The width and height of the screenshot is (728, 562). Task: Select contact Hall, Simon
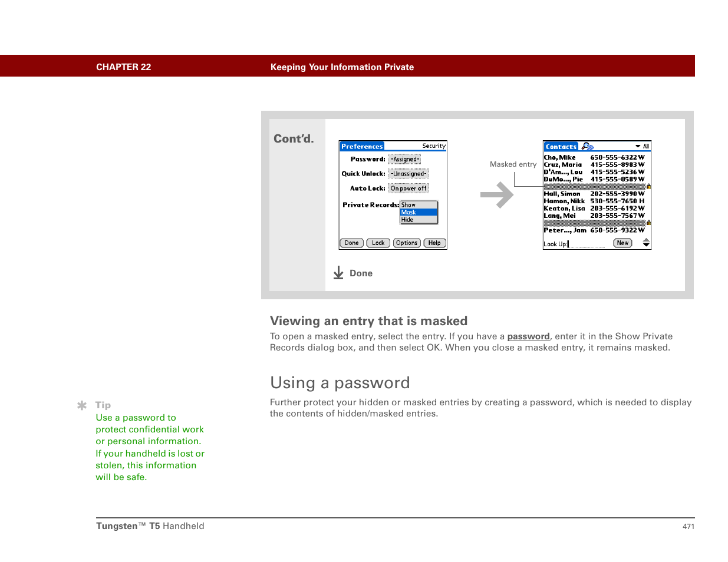click(x=562, y=194)
